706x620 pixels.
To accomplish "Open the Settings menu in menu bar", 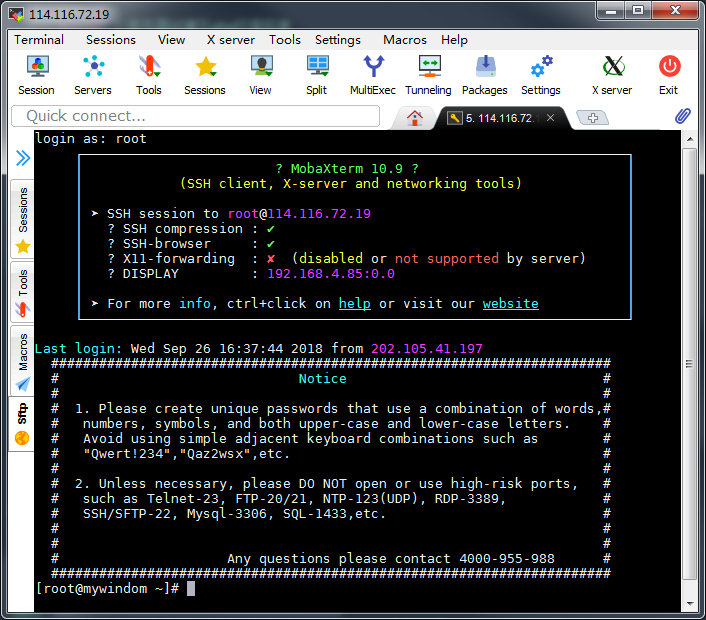I will point(338,40).
